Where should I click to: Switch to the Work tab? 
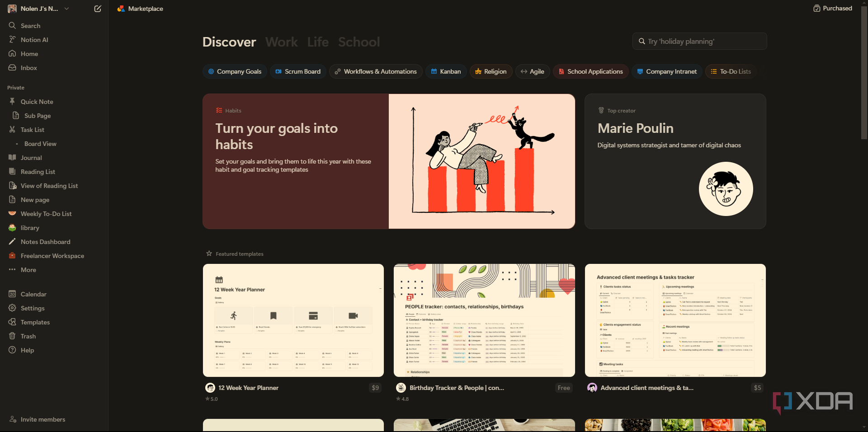[282, 42]
